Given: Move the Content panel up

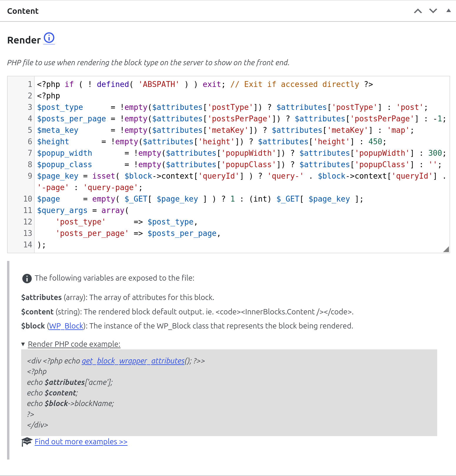Looking at the screenshot, I should (418, 11).
